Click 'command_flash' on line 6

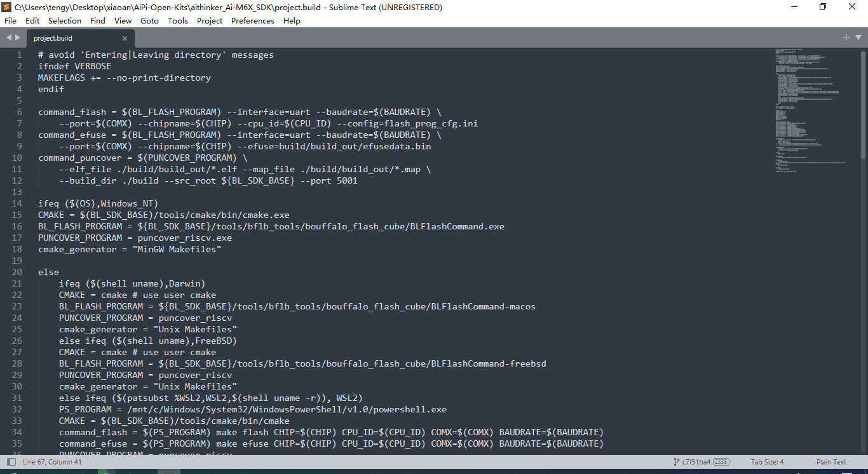[72, 112]
